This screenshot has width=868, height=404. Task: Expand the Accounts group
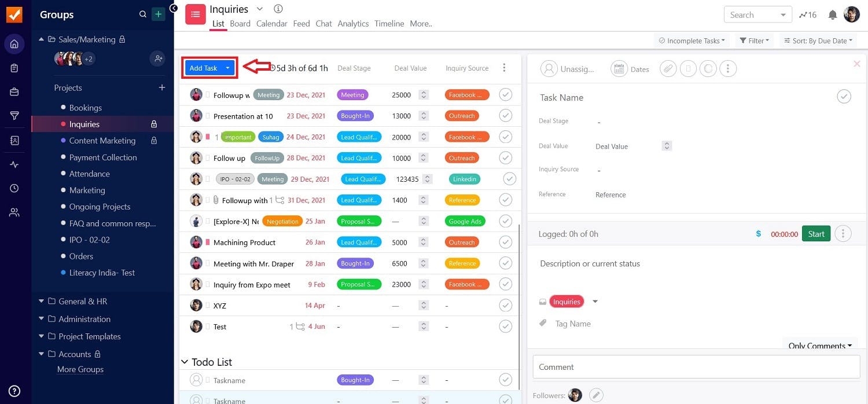tap(41, 354)
